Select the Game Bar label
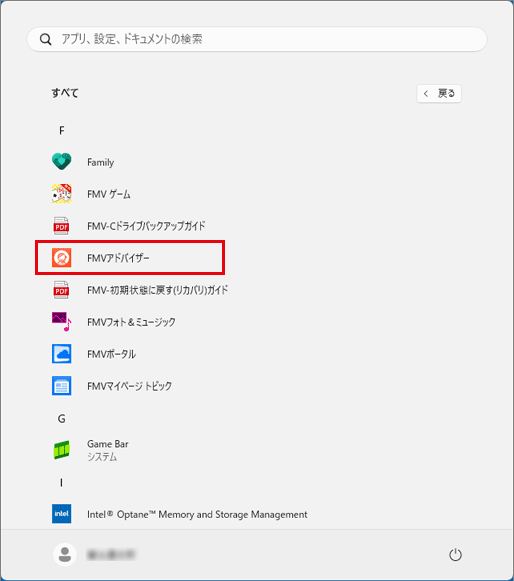The width and height of the screenshot is (514, 581). click(x=108, y=444)
